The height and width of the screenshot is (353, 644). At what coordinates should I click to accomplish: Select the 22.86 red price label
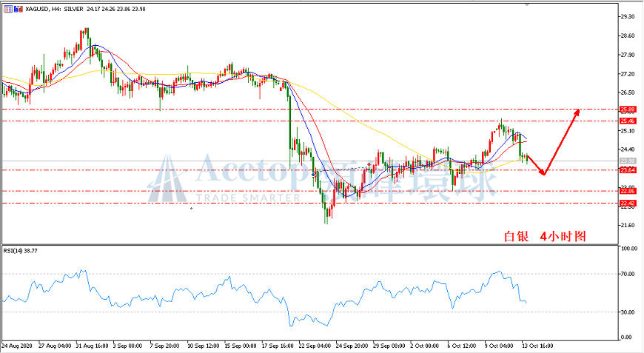[x=628, y=191]
